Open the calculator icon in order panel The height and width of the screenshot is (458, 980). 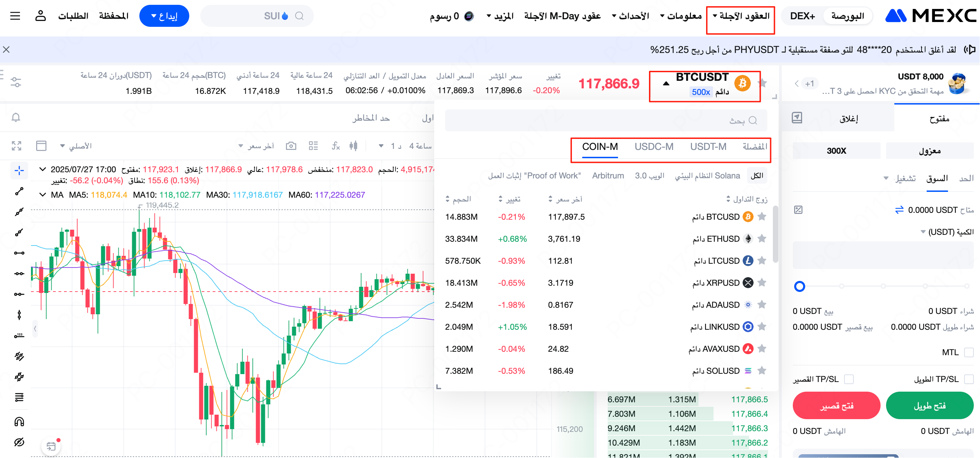pyautogui.click(x=798, y=210)
